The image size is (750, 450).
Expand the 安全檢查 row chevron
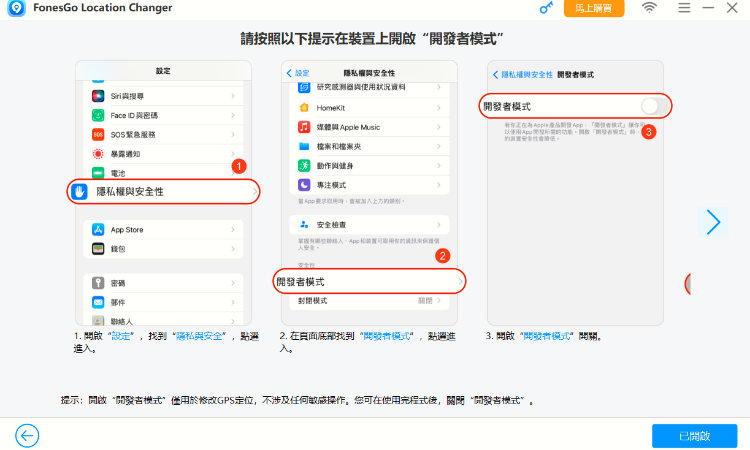pos(439,224)
